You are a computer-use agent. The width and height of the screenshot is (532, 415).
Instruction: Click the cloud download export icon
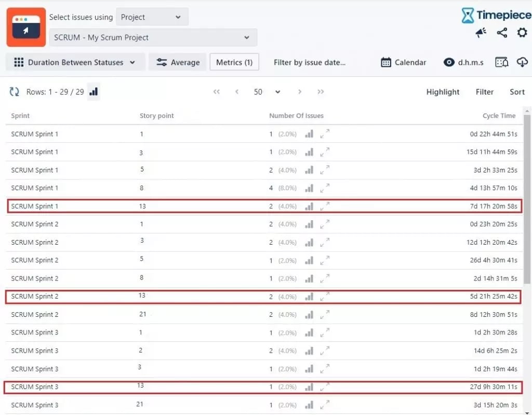[x=522, y=62]
